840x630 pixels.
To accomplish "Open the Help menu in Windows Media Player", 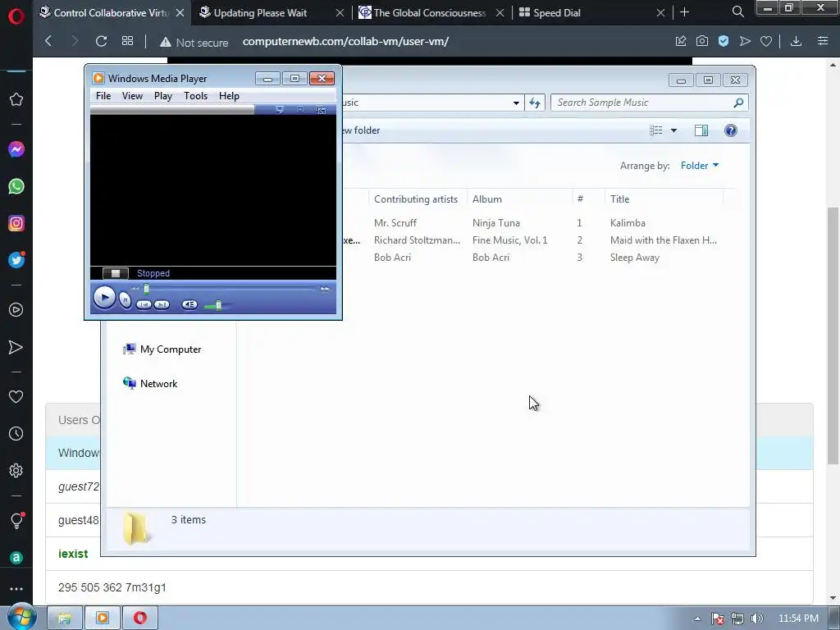I will pyautogui.click(x=229, y=96).
